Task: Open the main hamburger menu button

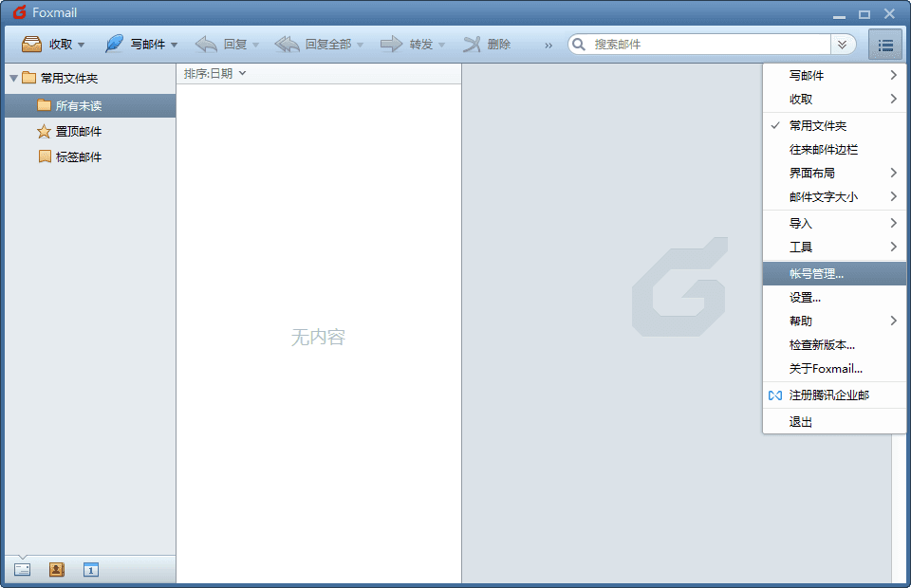Action: pyautogui.click(x=884, y=45)
